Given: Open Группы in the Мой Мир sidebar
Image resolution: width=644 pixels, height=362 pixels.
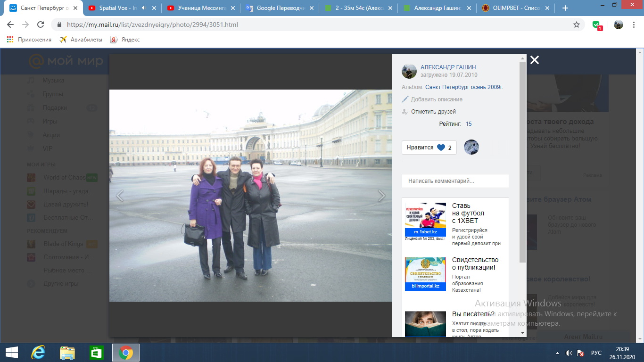Looking at the screenshot, I should click(x=53, y=94).
